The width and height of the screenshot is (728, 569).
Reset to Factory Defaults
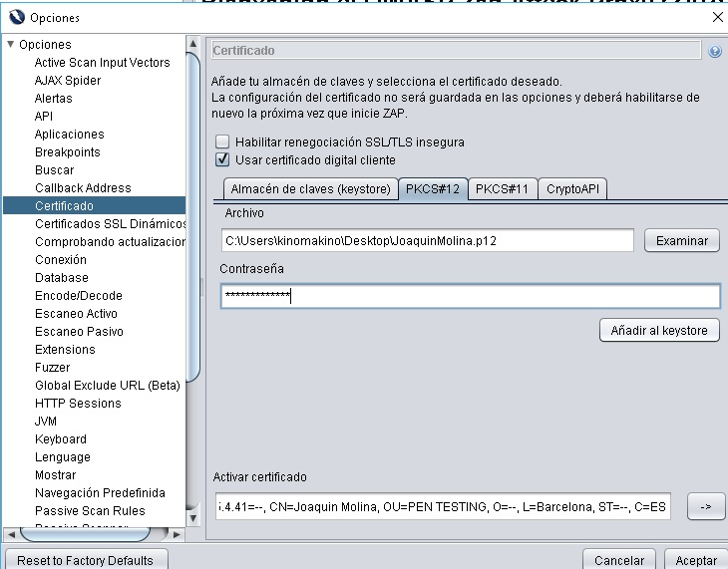pyautogui.click(x=86, y=559)
